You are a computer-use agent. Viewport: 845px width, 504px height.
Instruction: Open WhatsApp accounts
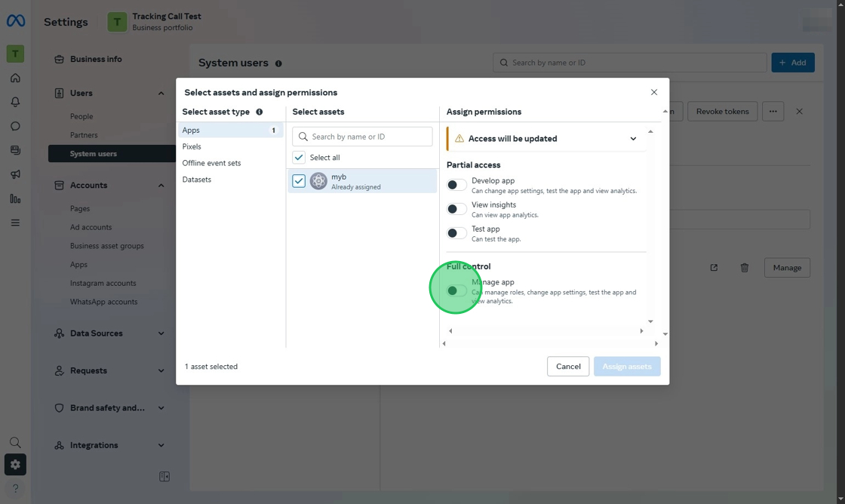(103, 302)
